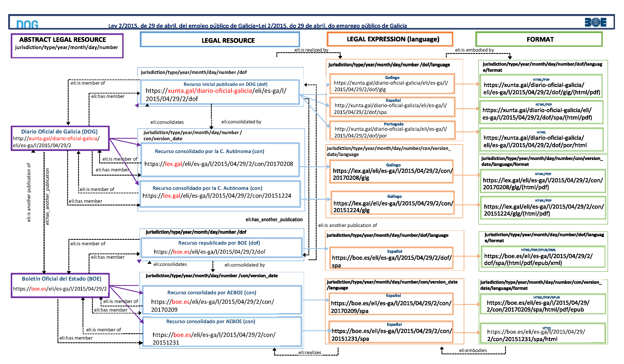Click the lex.gal 20170208/glg/(html/pdf) format link

[543, 184]
